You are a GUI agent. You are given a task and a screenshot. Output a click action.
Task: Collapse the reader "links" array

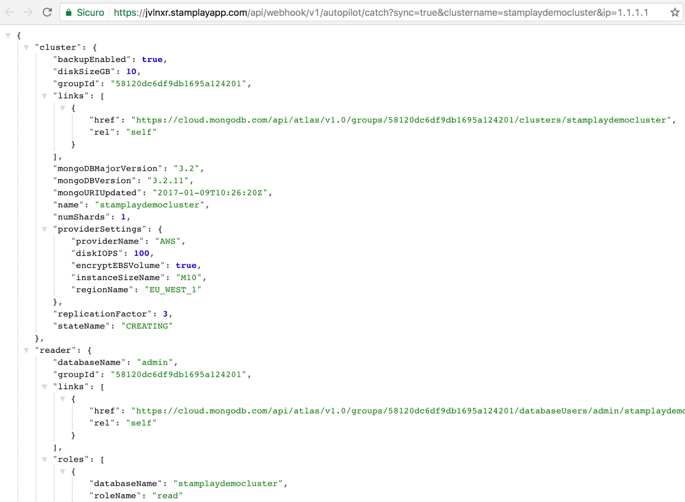tap(45, 387)
